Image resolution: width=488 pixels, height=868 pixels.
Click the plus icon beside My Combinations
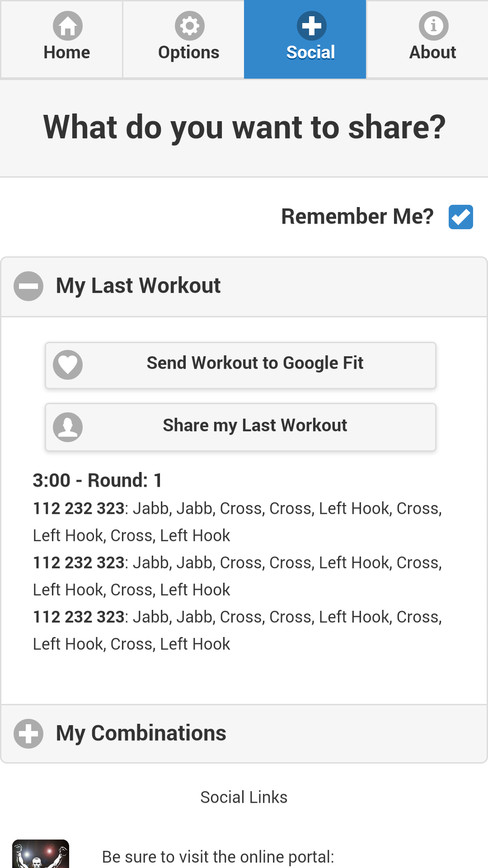[28, 734]
